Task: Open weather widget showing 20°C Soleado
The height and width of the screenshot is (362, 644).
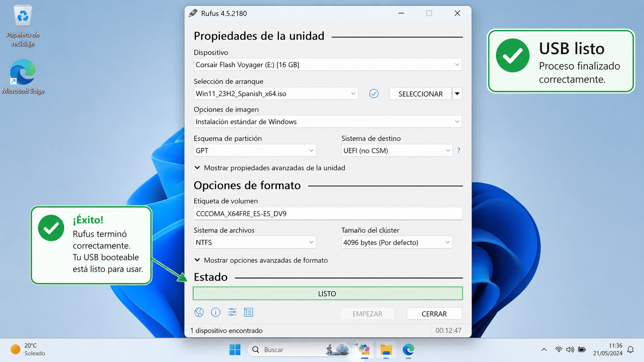Action: click(28, 349)
